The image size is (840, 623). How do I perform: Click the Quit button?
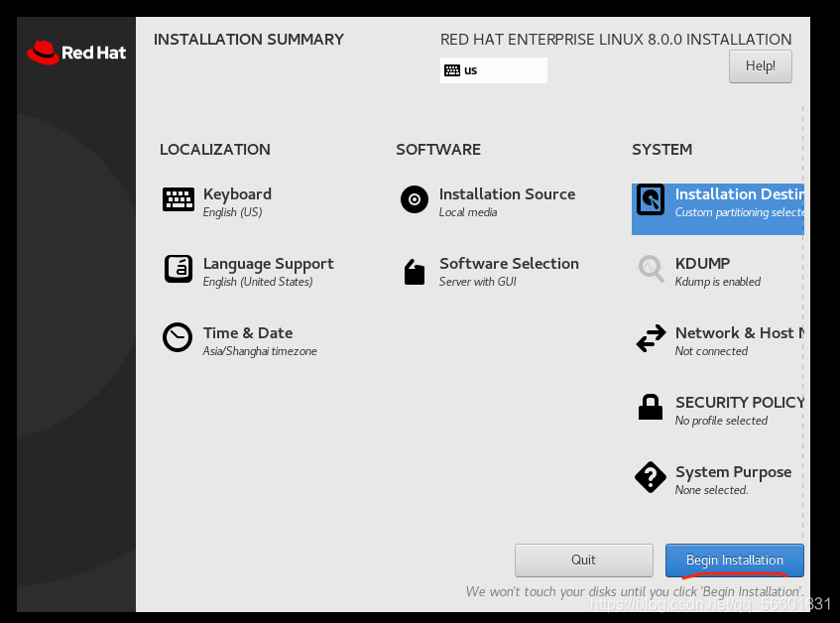coord(584,561)
